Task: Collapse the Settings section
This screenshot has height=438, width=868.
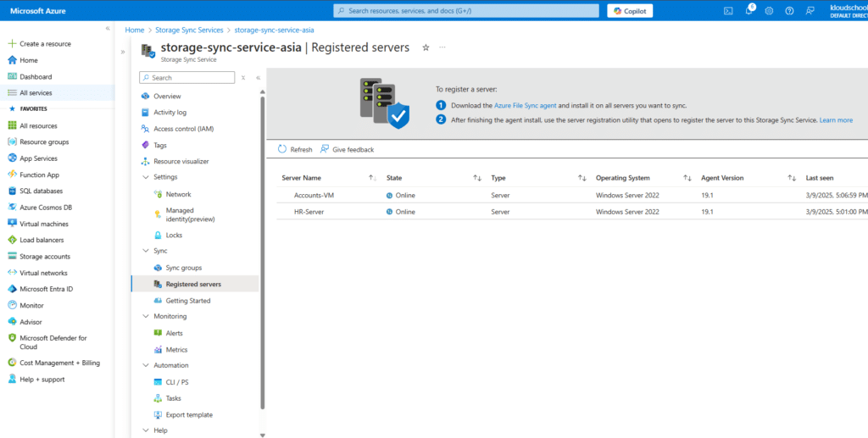Action: pyautogui.click(x=144, y=177)
